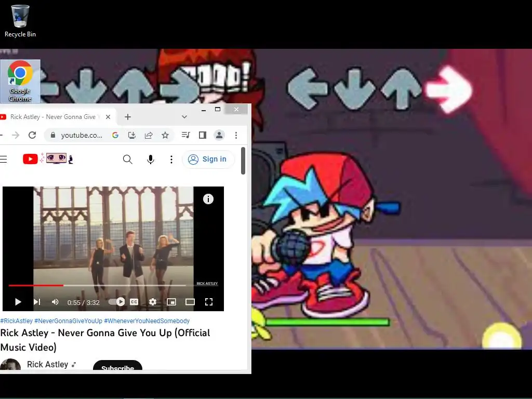Click the page vertical scrollbar
Screen dimensions: 532x399
pyautogui.click(x=243, y=161)
